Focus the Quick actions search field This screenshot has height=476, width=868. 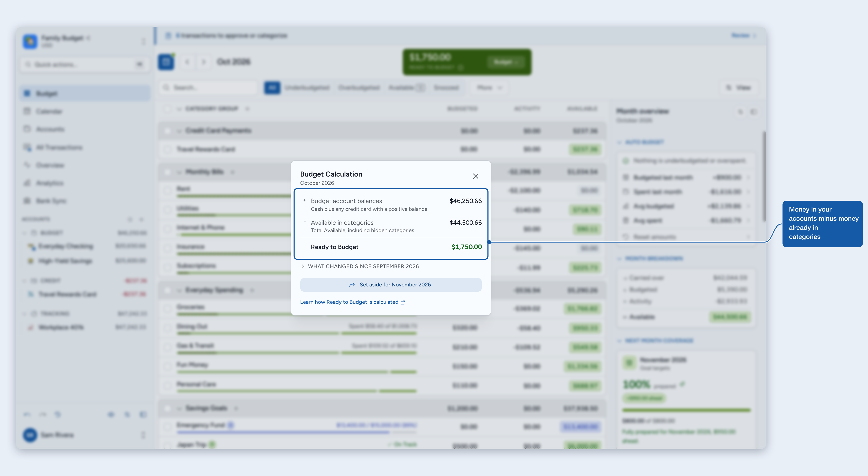(x=85, y=64)
